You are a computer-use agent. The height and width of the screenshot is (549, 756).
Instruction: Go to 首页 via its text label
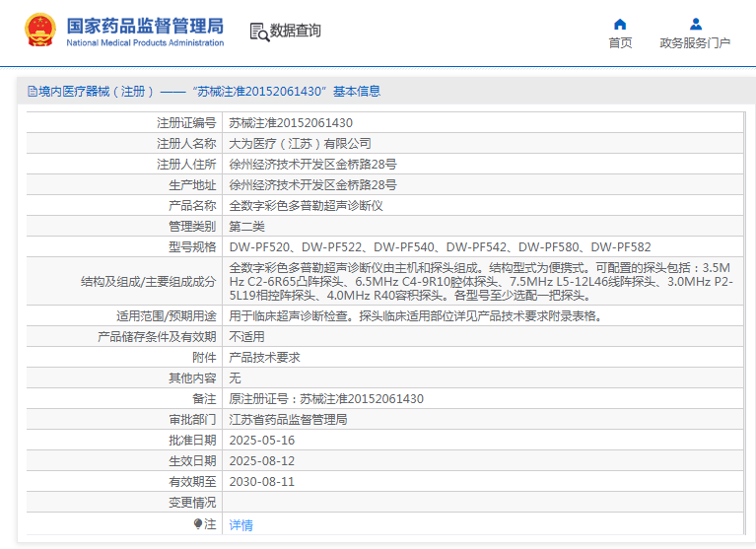(620, 43)
